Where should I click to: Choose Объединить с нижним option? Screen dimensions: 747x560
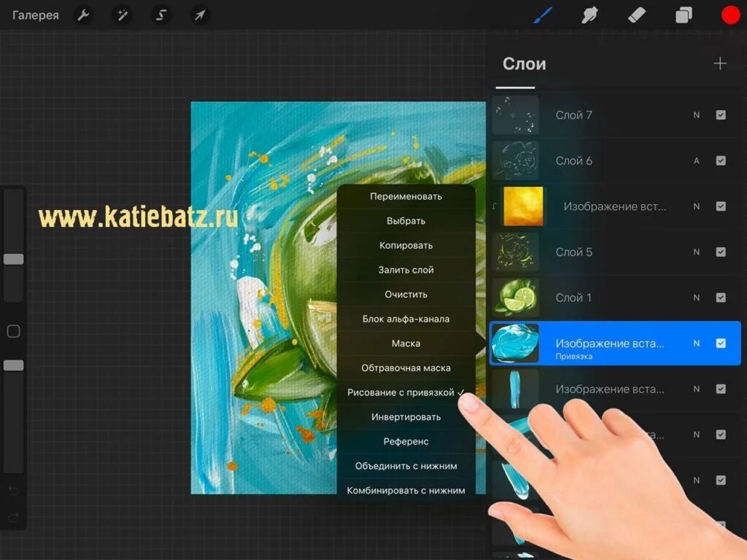point(406,466)
